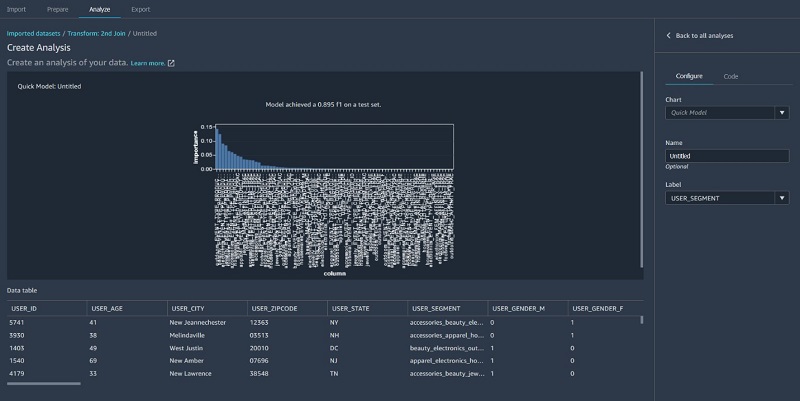Screen dimensions: 800x401
Task: Click the USER_CITY column header
Action: (x=207, y=309)
